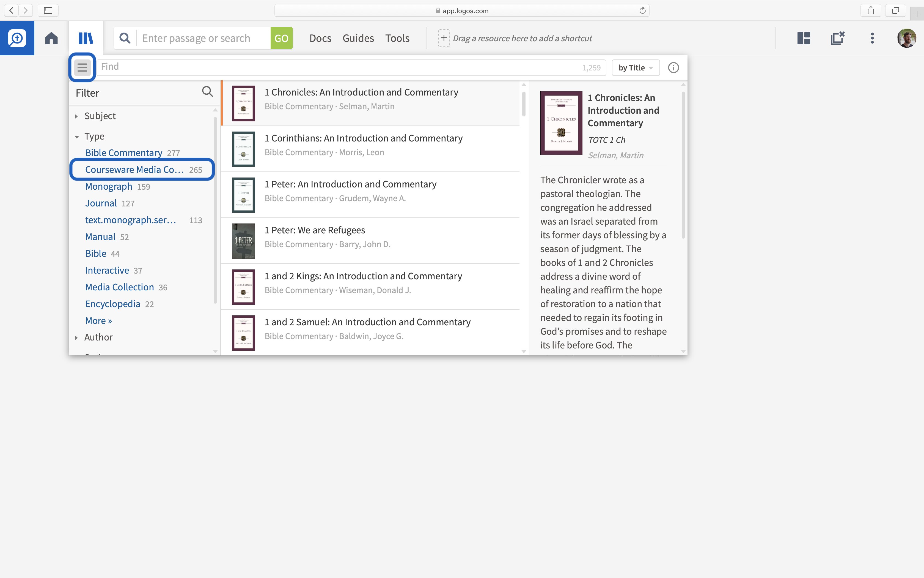Open 1 and 2 Kings cover thumbnail
Screen dimensions: 924x578
coord(243,287)
